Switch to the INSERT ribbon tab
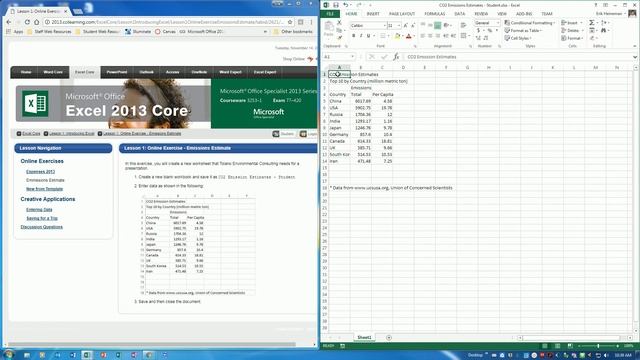The image size is (640, 360). pos(373,14)
